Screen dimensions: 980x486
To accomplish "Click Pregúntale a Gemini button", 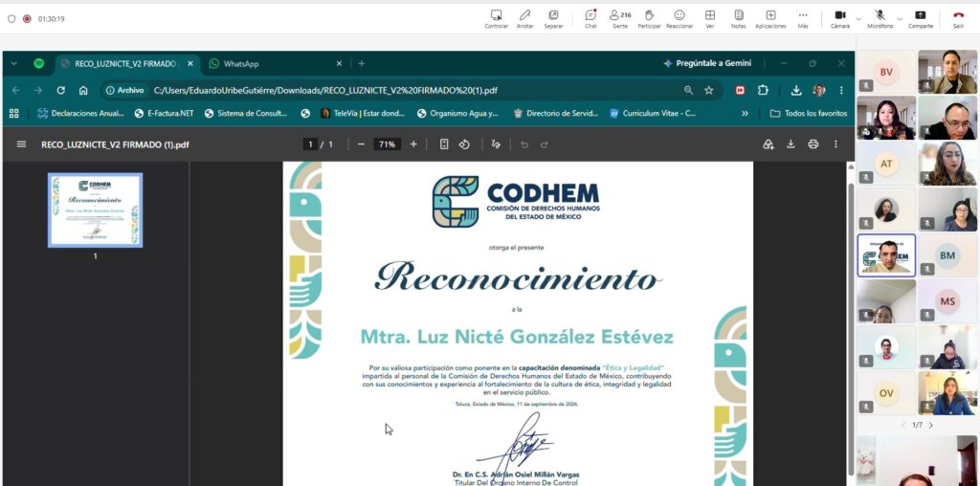I will click(x=707, y=64).
